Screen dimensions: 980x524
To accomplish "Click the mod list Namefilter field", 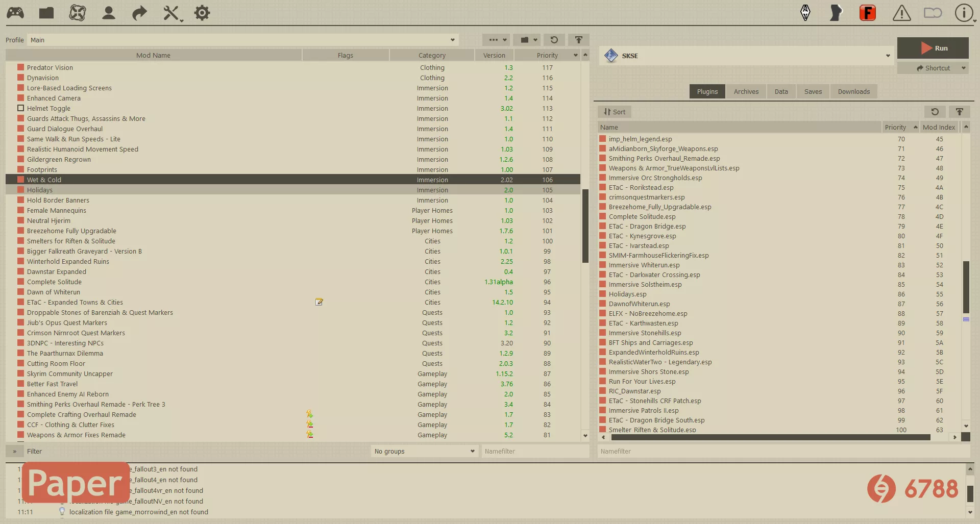I will pos(535,451).
